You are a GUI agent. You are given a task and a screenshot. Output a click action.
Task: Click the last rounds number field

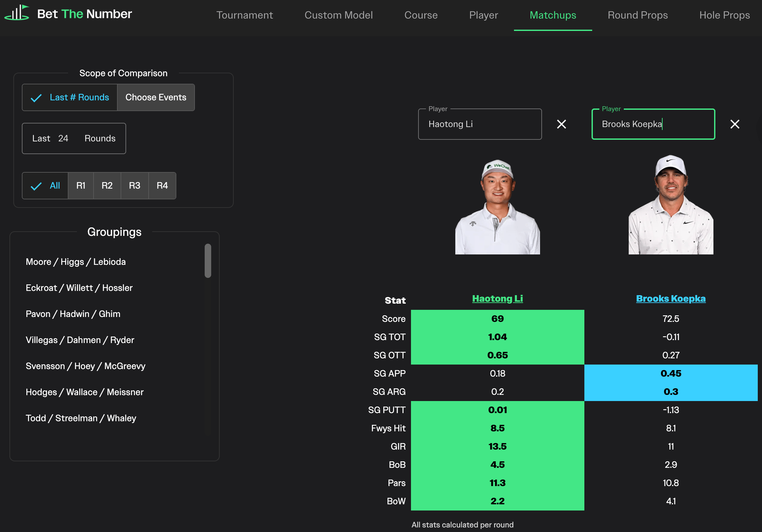point(64,138)
